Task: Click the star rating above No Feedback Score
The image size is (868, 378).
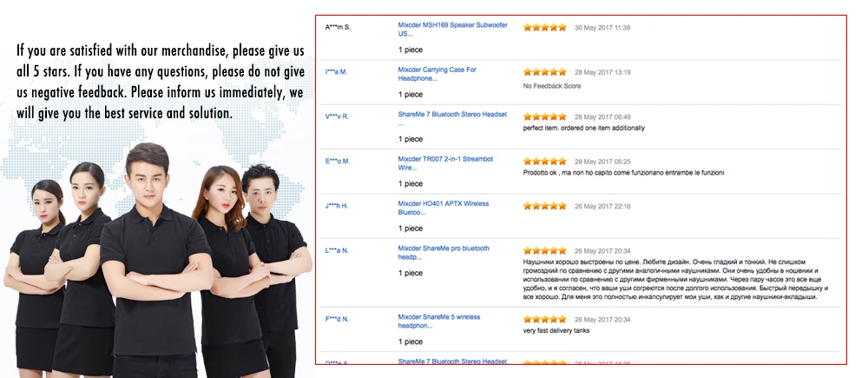Action: [545, 72]
